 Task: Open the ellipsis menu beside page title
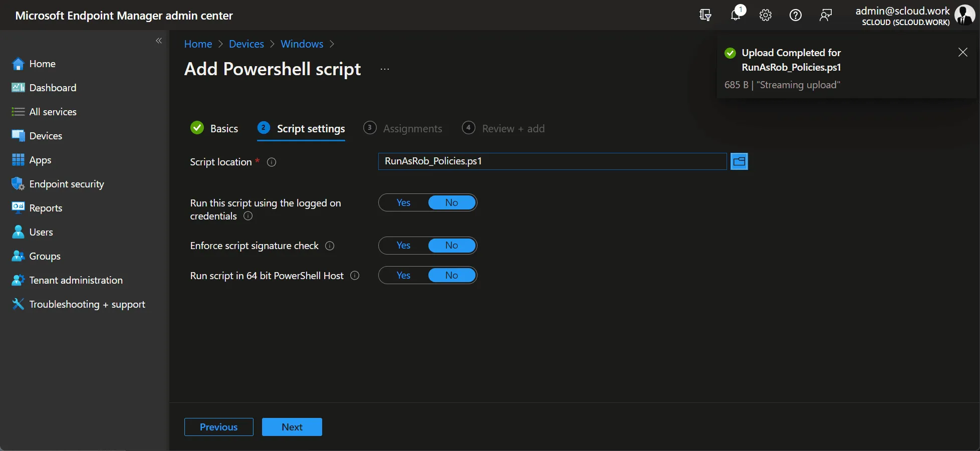coord(385,69)
